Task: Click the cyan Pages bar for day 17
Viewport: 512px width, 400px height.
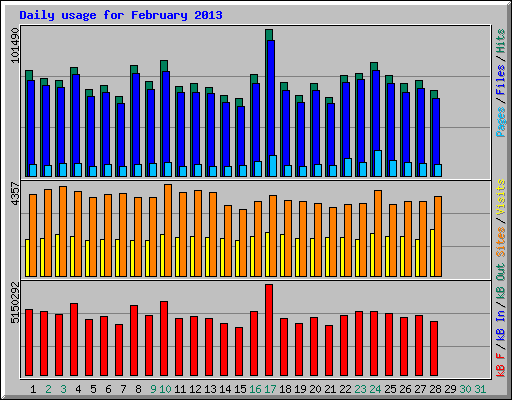Action: pos(273,166)
